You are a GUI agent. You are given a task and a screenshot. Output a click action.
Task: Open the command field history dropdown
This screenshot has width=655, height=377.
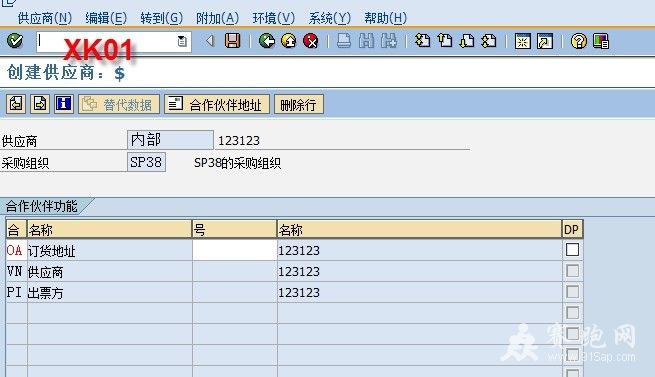(182, 41)
